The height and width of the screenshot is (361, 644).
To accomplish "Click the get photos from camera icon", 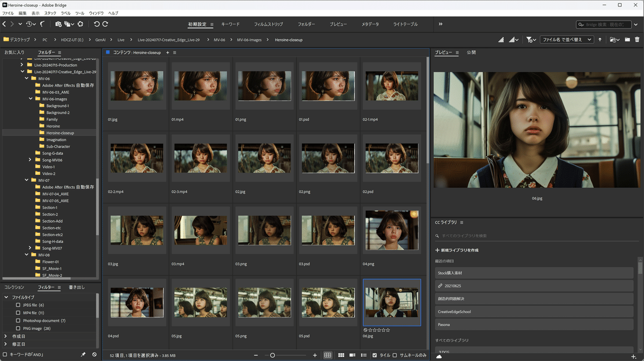I will point(58,24).
